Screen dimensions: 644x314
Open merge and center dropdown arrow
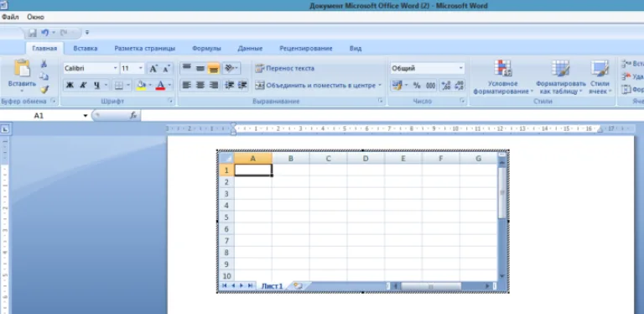coord(380,86)
